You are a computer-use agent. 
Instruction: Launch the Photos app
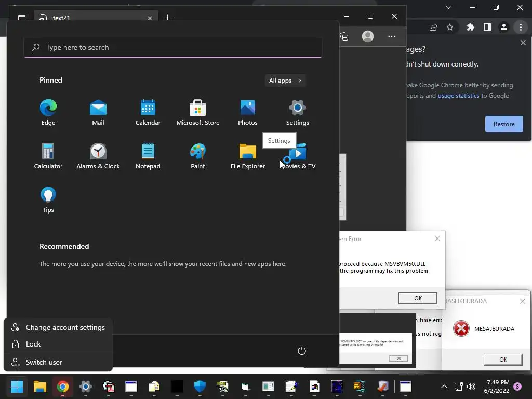(x=248, y=112)
